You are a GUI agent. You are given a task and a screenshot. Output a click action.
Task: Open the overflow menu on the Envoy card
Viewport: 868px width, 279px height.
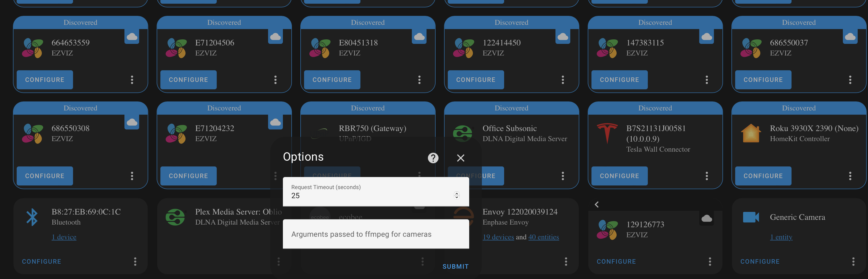[x=566, y=262]
